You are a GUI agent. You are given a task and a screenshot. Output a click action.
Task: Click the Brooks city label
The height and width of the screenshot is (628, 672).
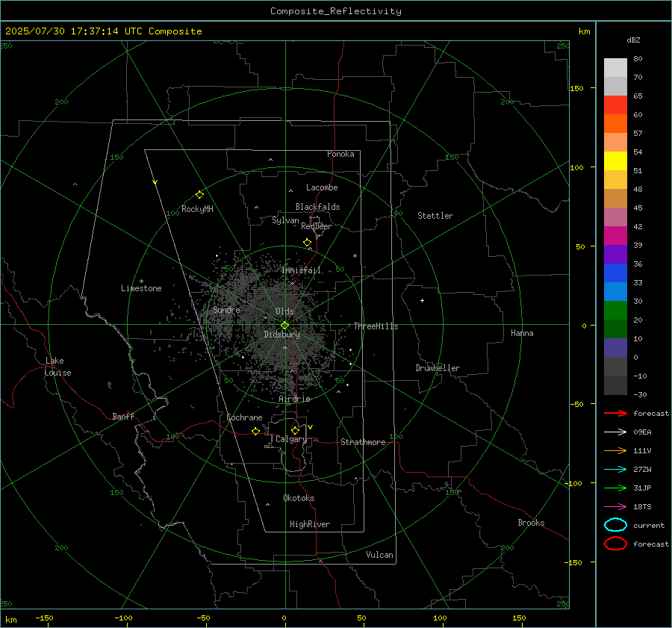531,523
